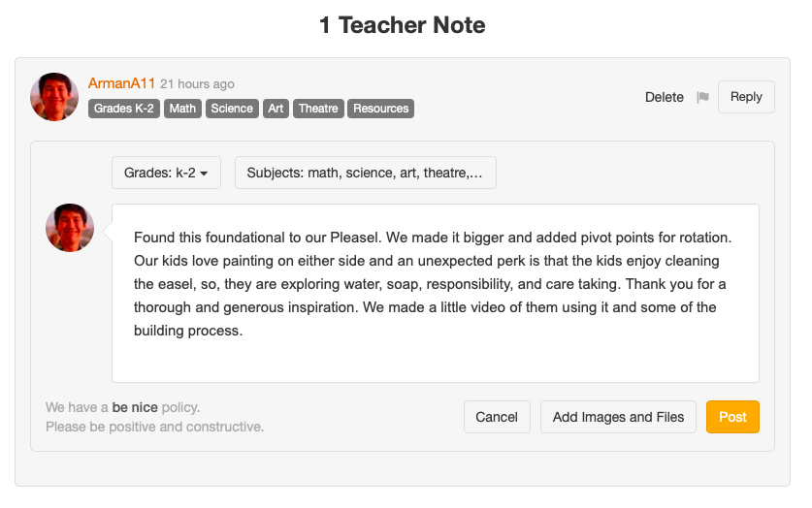This screenshot has height=508, width=812.
Task: Click the 21 hours ago timestamp
Action: [197, 84]
